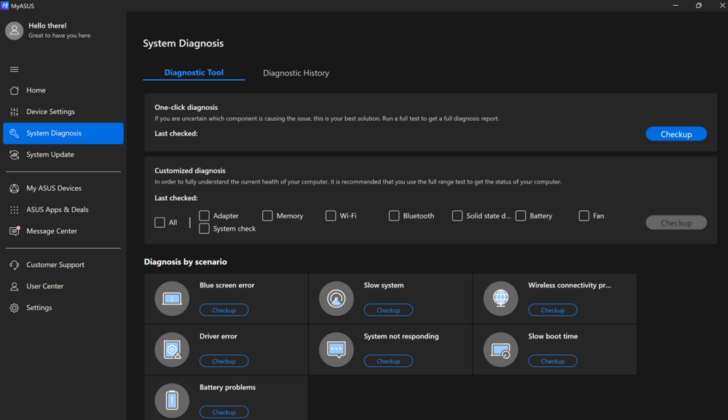The width and height of the screenshot is (728, 420).
Task: Click the Customized diagnosis Checkup button
Action: [676, 223]
